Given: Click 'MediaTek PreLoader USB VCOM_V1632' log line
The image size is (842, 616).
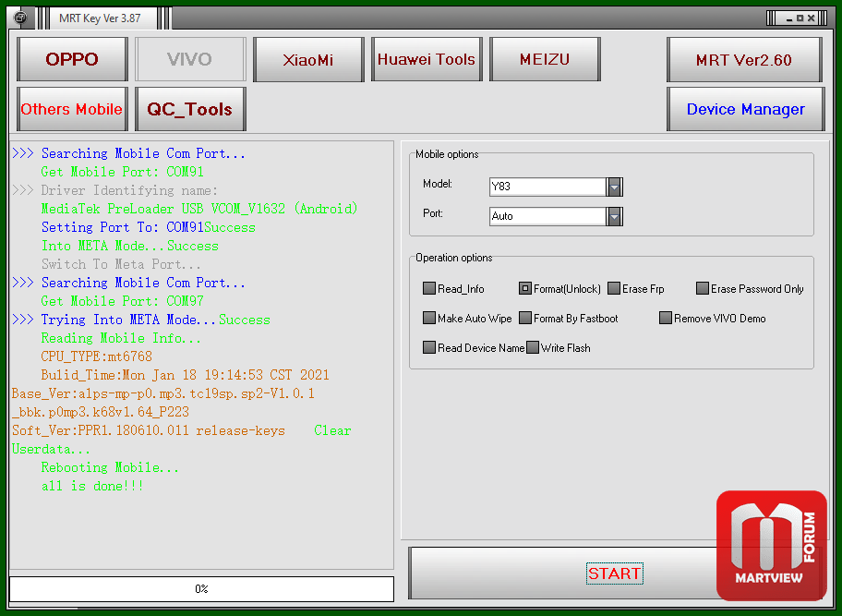Looking at the screenshot, I should click(199, 209).
